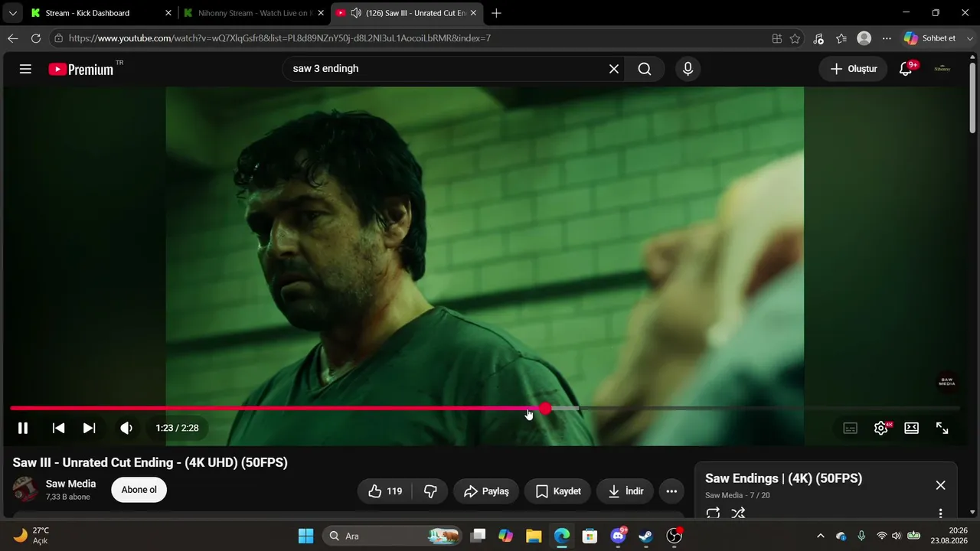View site information lock icon
980x551 pixels.
click(x=58, y=38)
